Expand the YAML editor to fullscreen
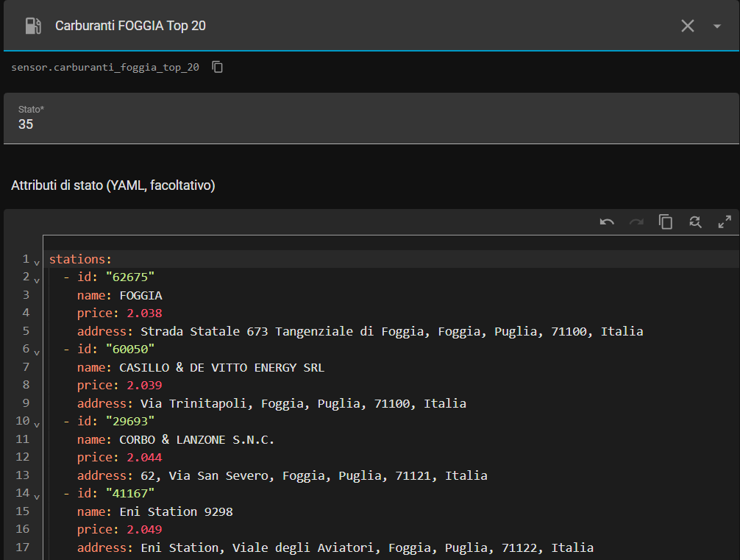 [x=725, y=221]
